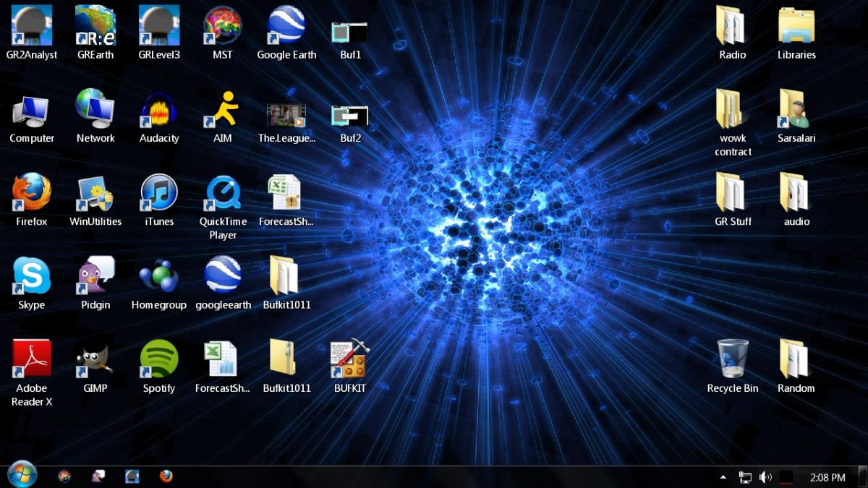868x488 pixels.
Task: Click the Spotify shortcut icon
Action: [159, 367]
